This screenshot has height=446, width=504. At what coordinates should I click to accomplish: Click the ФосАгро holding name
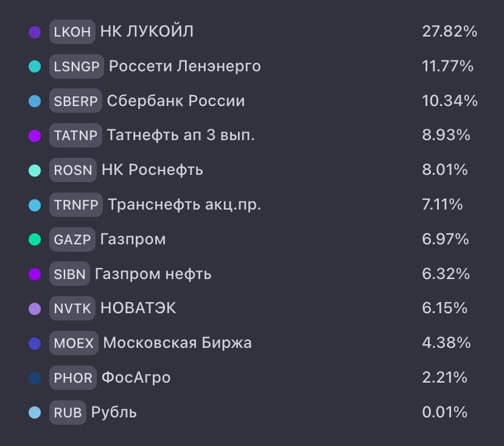[136, 378]
